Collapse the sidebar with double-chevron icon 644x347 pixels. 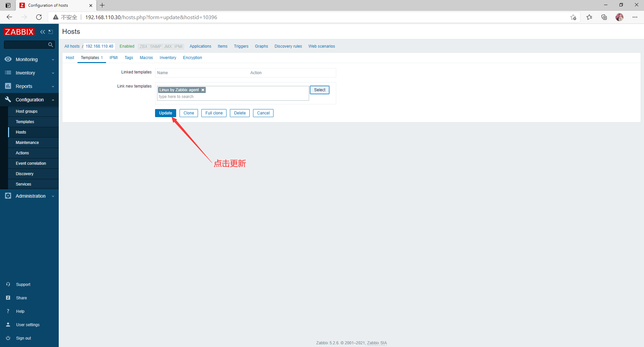pos(43,32)
